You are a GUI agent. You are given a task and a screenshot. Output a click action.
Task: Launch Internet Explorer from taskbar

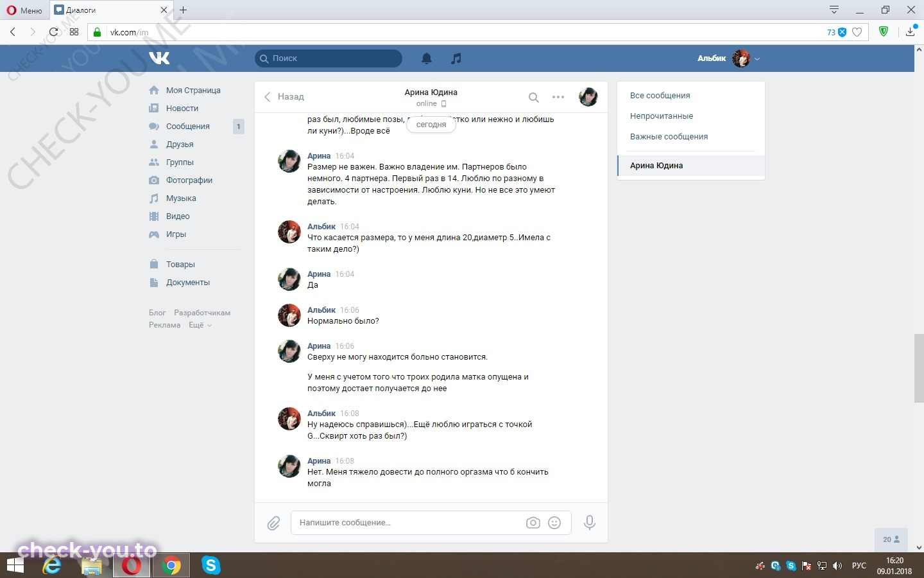click(x=52, y=566)
